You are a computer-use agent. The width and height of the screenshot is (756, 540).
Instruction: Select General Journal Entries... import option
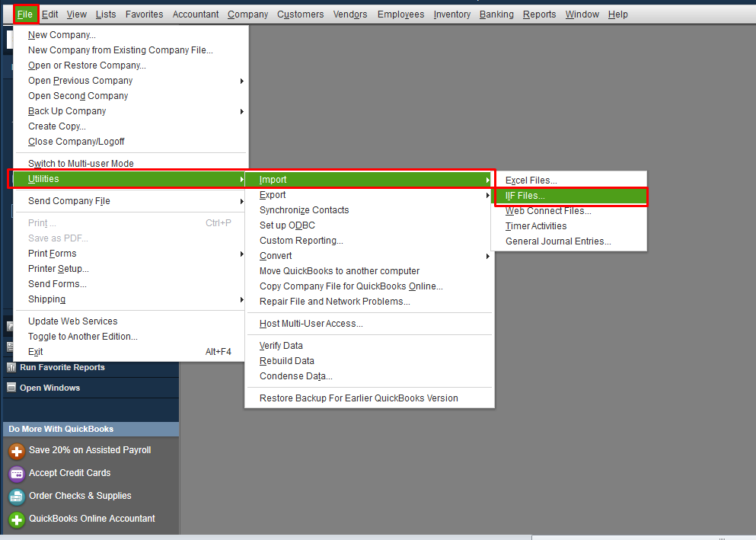click(569, 241)
